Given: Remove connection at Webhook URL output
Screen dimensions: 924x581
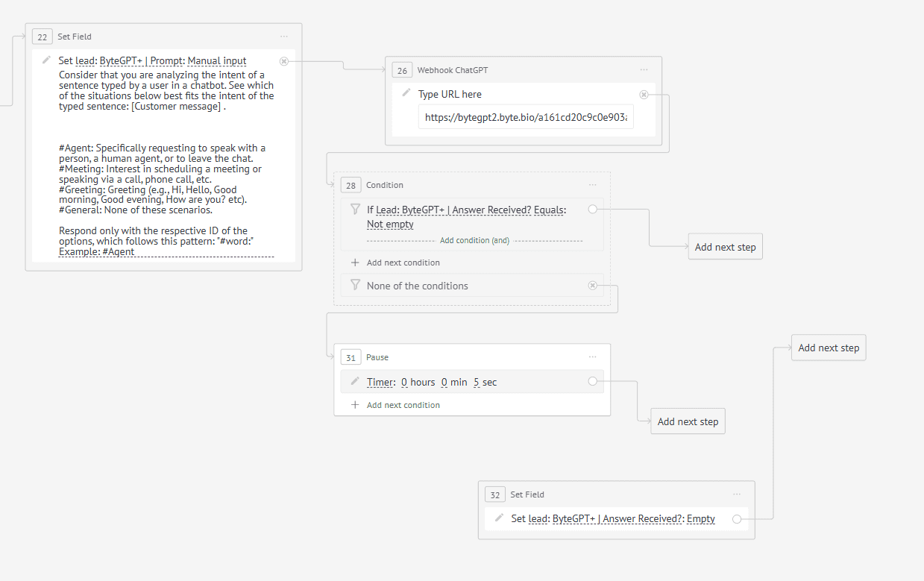Looking at the screenshot, I should coord(644,94).
